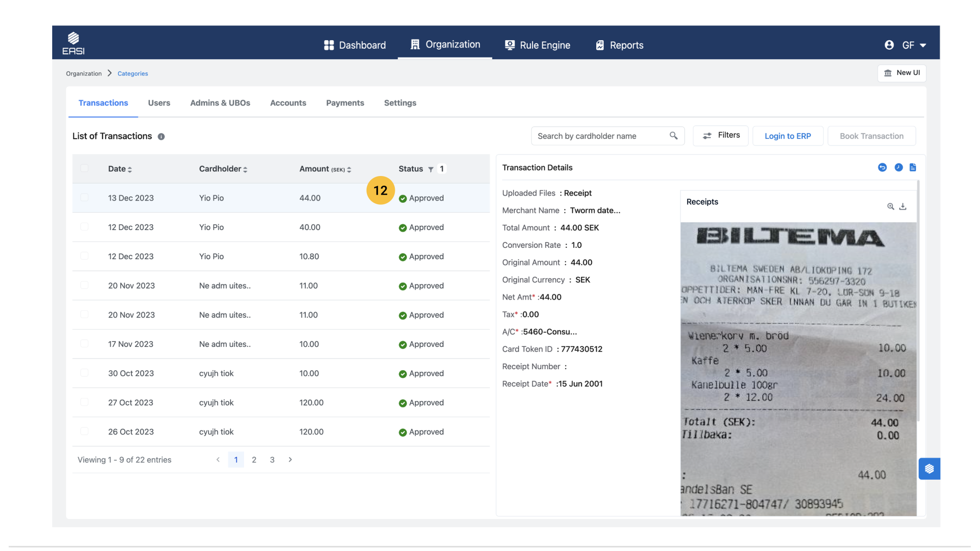The height and width of the screenshot is (551, 980).
Task: Click the blue undo arrow icon
Action: point(882,167)
